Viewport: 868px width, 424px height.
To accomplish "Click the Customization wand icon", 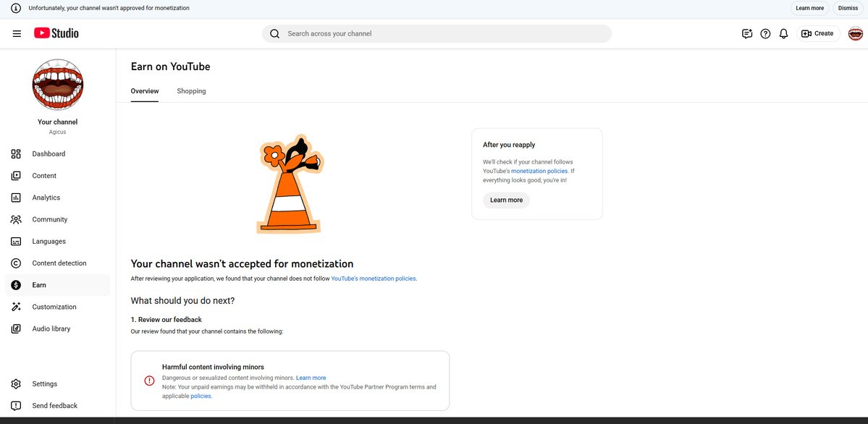I will coord(16,307).
